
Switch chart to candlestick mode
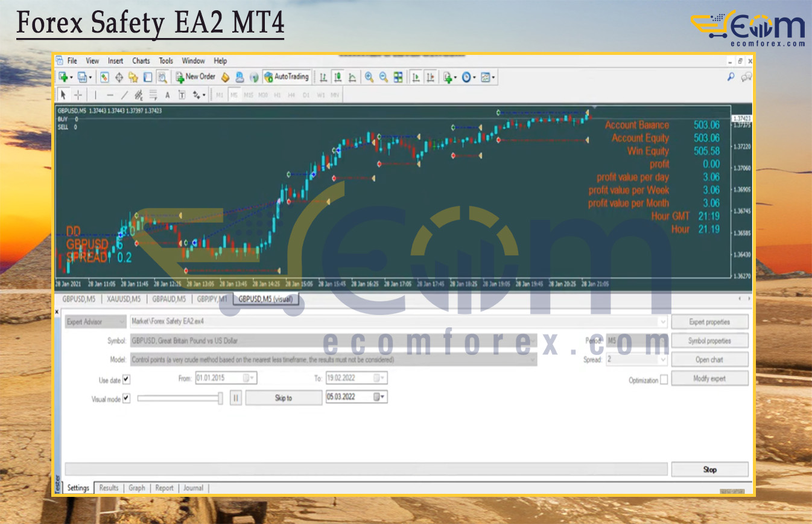tap(338, 77)
